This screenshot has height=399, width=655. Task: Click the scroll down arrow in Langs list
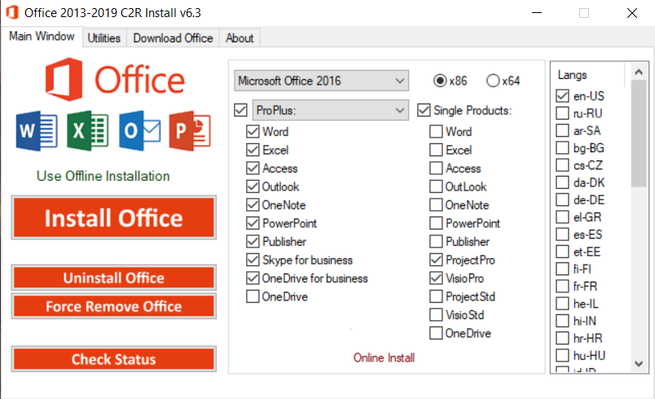[x=638, y=363]
